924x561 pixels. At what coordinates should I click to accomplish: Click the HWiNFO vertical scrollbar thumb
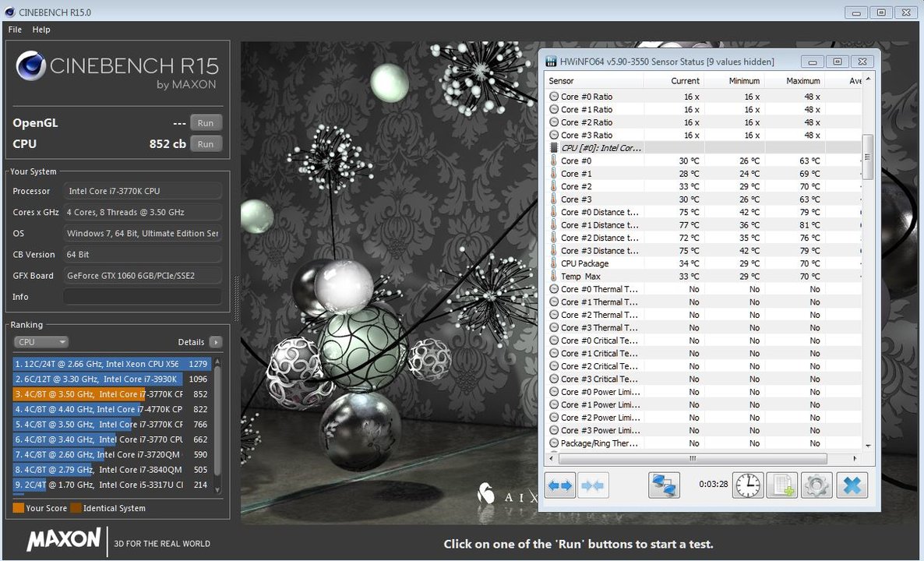tap(867, 157)
